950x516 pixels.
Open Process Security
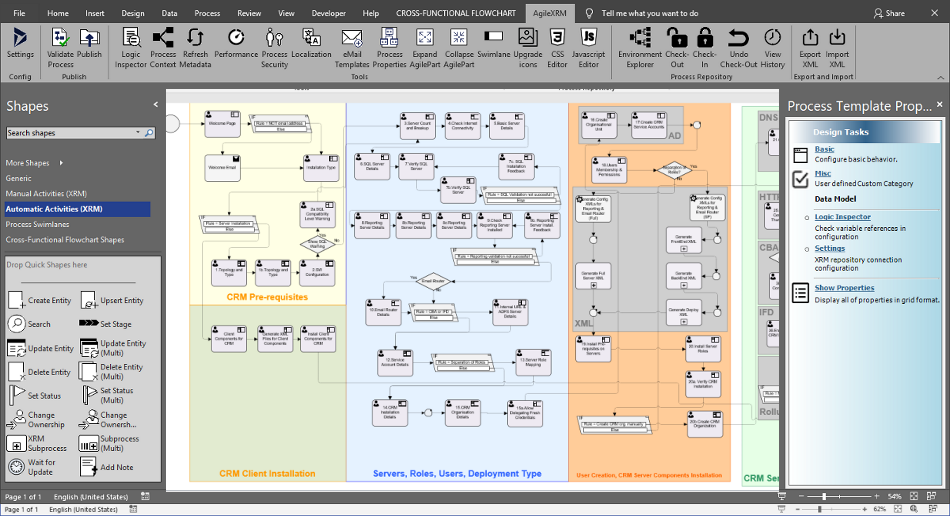[274, 48]
